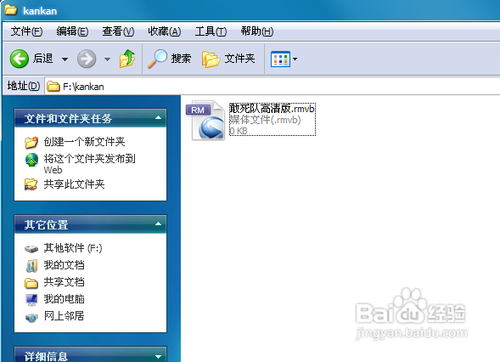Expand the 详细信息 panel
500x362 pixels.
point(158,357)
